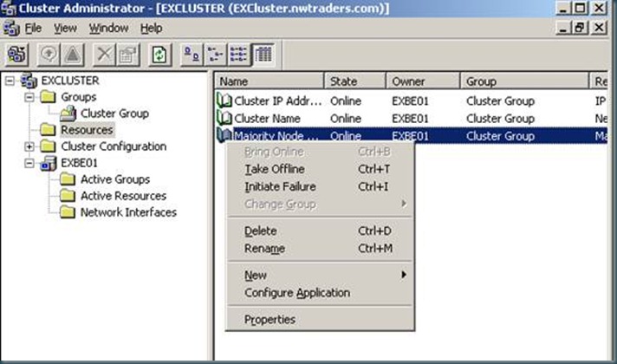Click the Take Offline triangle toolbar icon

tap(73, 54)
